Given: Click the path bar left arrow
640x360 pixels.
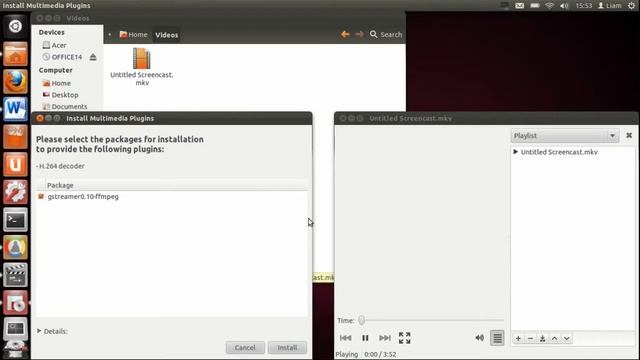Looking at the screenshot, I should click(110, 35).
